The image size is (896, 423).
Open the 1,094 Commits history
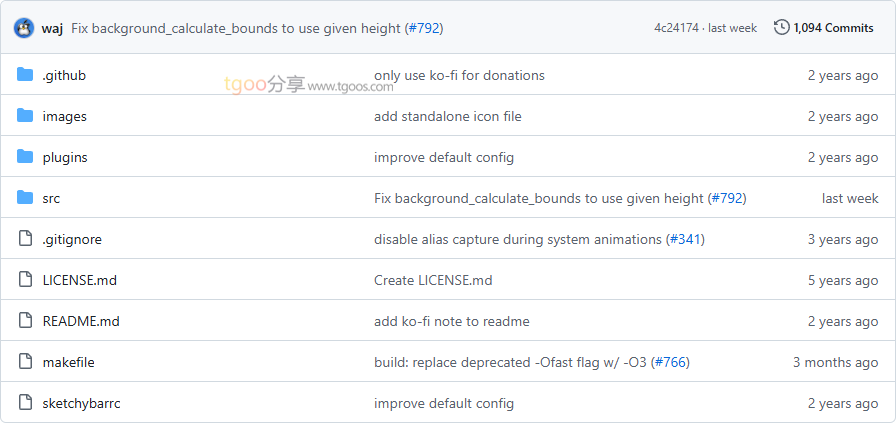pos(833,28)
